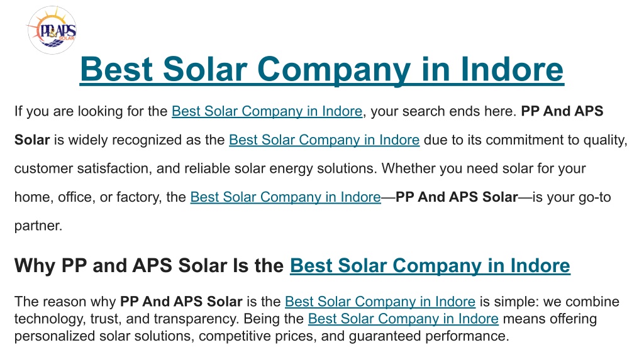Open the large title link Best Solar Company in Indore

click(321, 69)
